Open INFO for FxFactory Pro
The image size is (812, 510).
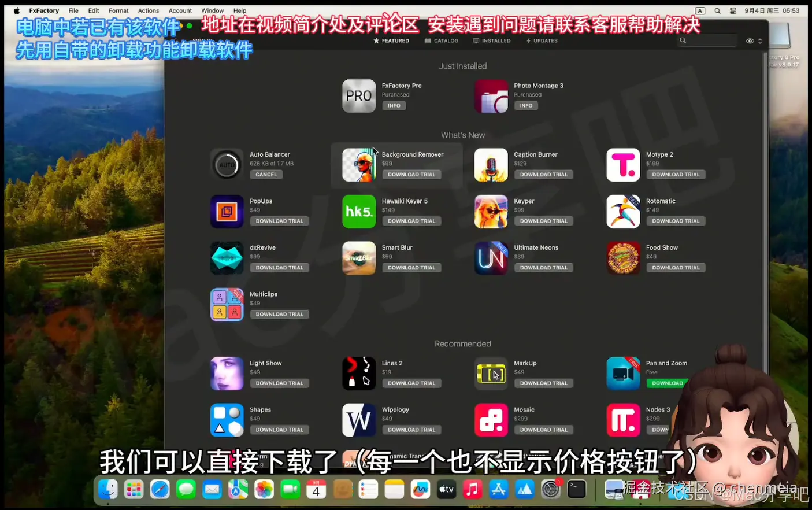click(x=394, y=105)
